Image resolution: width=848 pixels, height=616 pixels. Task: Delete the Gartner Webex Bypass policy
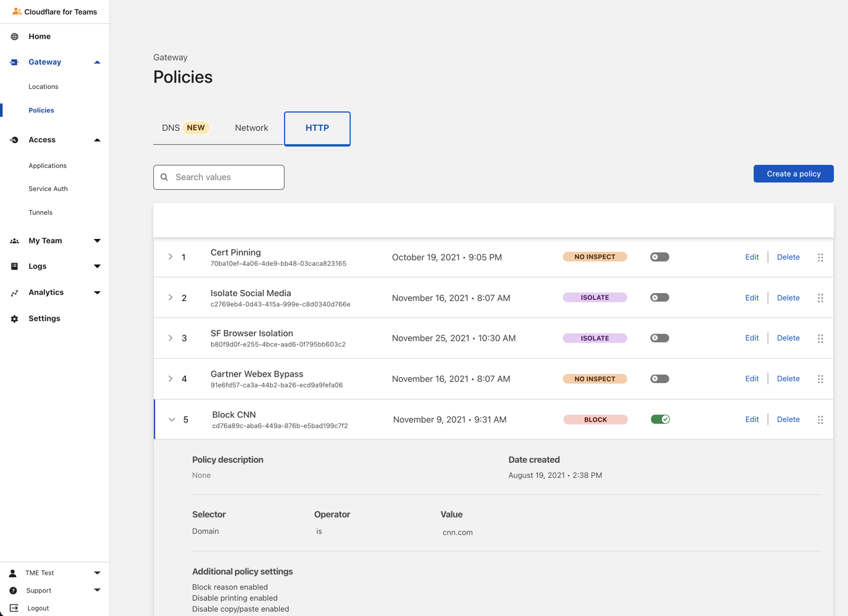coord(788,379)
